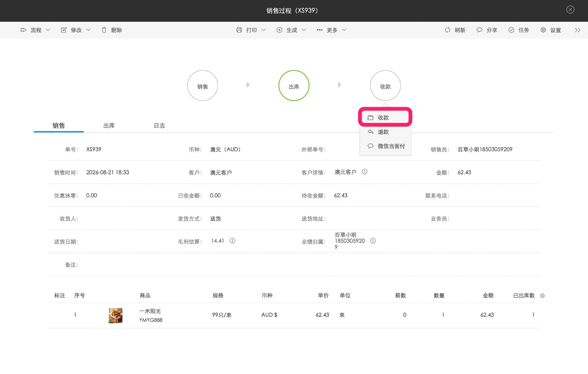Screen dimensions: 588x374
Task: Click the 销售时间 value 2026-08-21 18:33
Action: [108, 172]
